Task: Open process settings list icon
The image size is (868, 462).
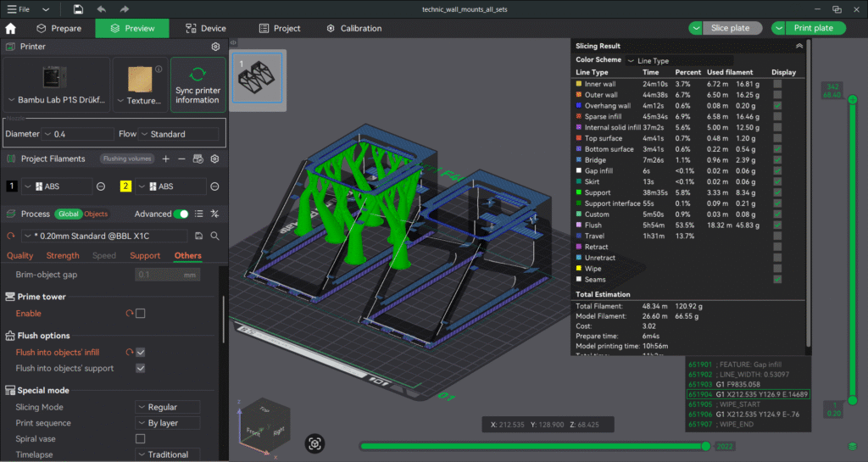Action: click(x=198, y=214)
